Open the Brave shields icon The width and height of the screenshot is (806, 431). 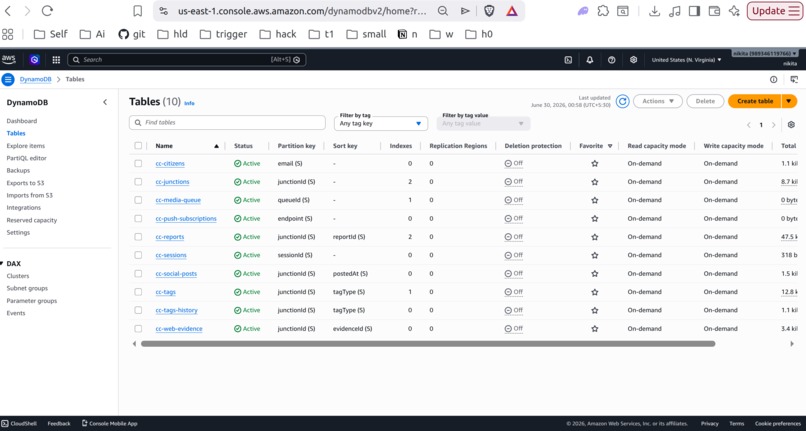point(489,11)
